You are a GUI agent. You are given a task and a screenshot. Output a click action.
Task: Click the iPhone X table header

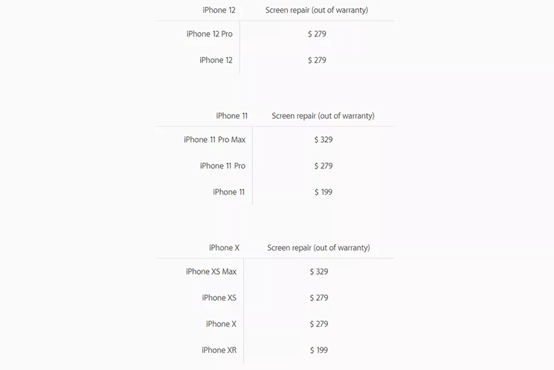(224, 248)
